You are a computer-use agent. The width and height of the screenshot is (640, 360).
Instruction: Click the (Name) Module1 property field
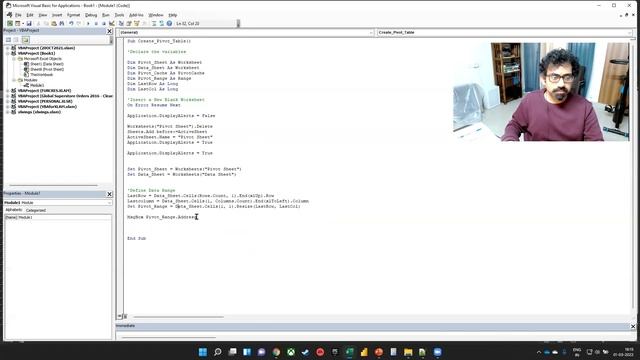coord(58,218)
